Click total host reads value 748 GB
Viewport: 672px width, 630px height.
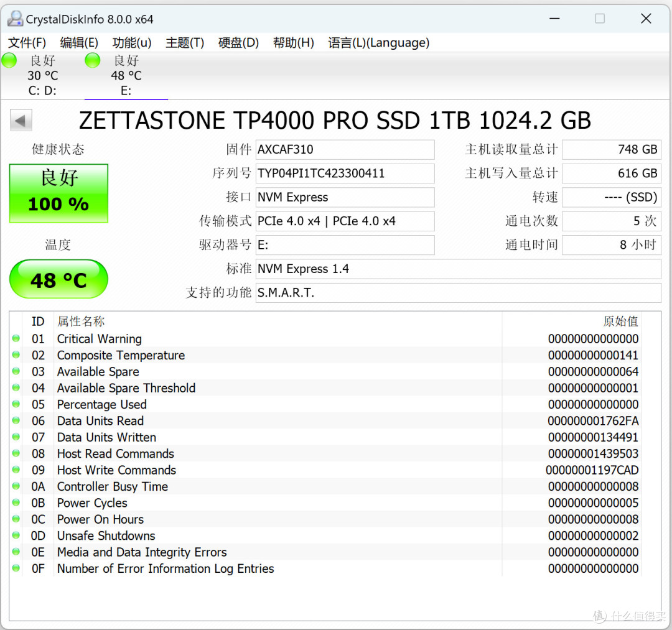[612, 149]
